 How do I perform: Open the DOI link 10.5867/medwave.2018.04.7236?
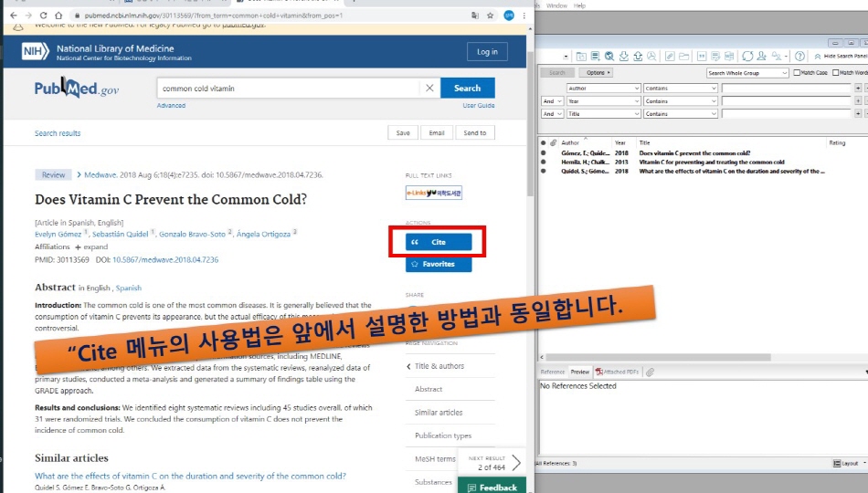(x=165, y=259)
